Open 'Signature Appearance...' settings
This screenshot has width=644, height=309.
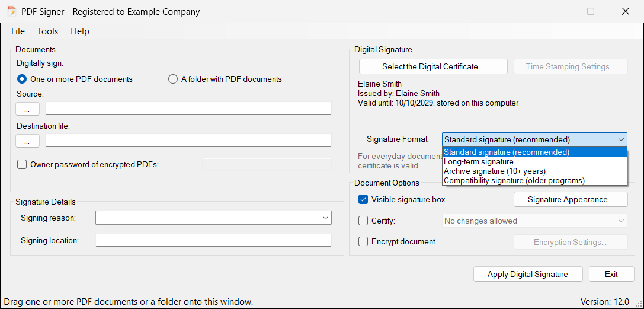pos(571,200)
